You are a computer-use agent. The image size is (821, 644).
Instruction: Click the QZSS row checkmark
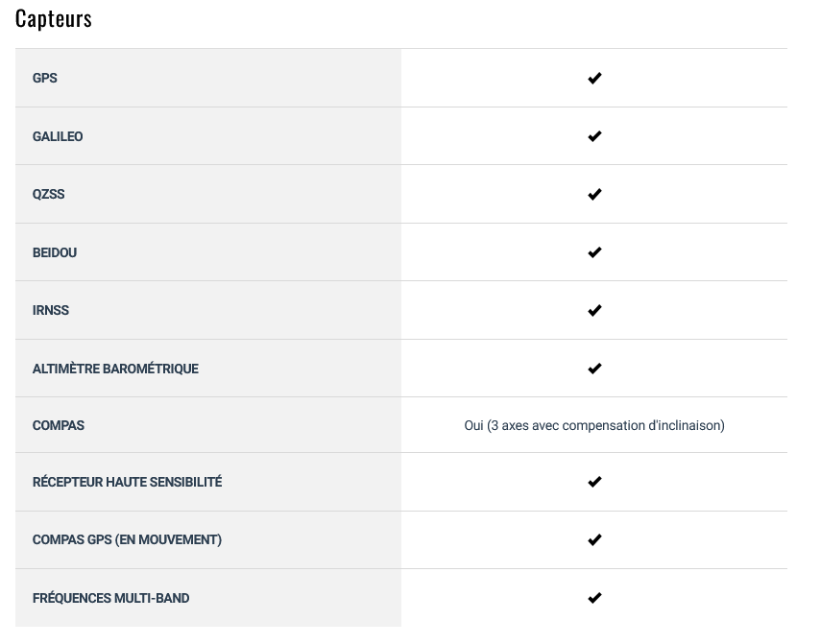click(594, 194)
